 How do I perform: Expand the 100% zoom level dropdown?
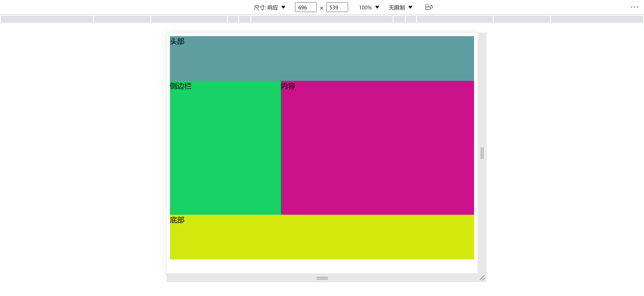click(369, 8)
